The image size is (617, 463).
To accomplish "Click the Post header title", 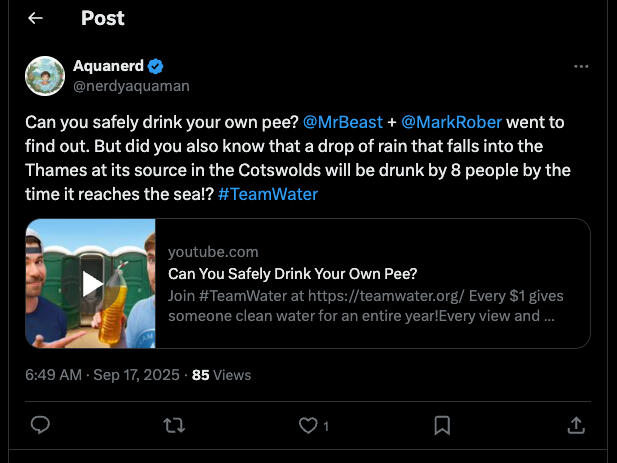I will pyautogui.click(x=103, y=18).
